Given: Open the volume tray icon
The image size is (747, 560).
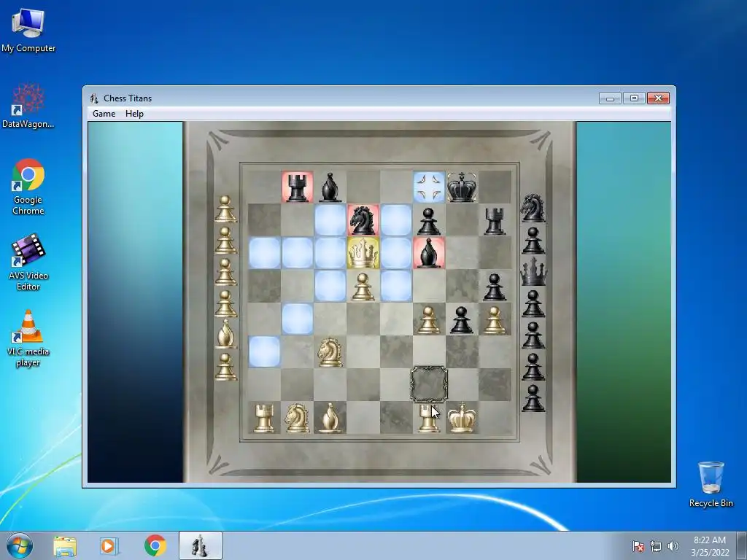Looking at the screenshot, I should tap(673, 546).
